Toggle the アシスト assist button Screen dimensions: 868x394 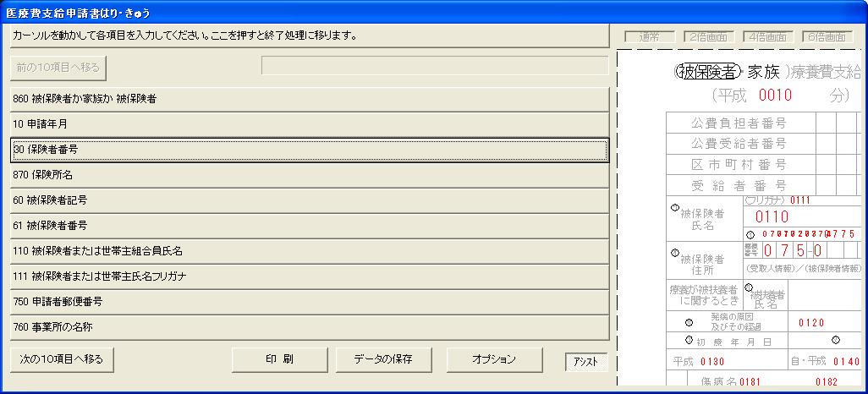tap(585, 361)
